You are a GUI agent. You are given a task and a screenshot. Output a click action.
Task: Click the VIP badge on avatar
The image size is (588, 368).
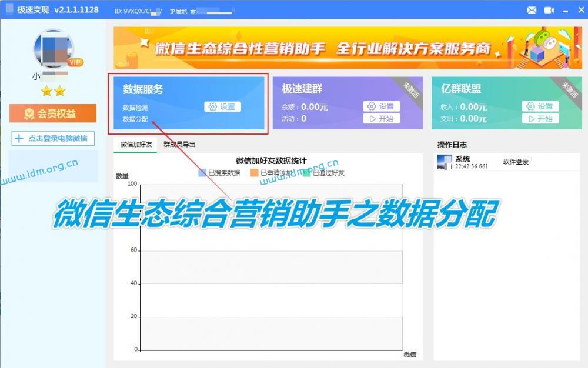(x=75, y=62)
